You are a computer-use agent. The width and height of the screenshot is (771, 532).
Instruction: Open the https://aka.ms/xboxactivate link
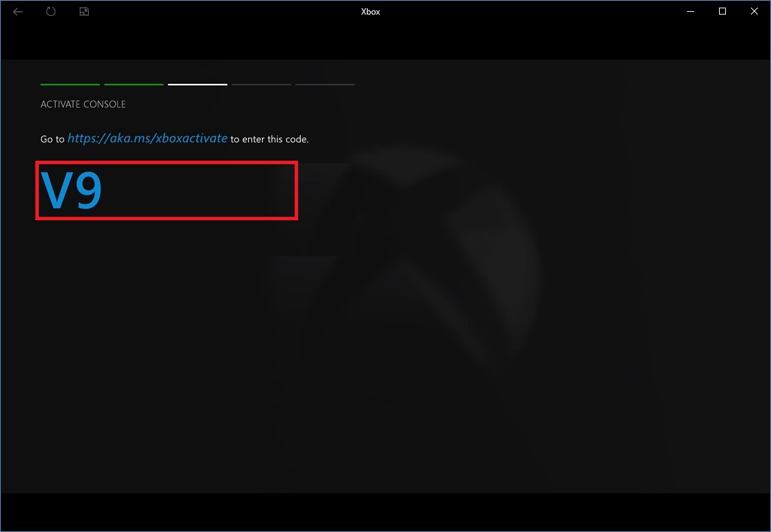coord(147,138)
